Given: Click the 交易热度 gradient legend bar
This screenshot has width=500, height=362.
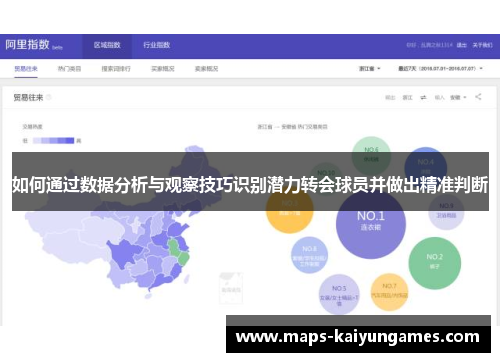Looking at the screenshot, I should [x=53, y=141].
